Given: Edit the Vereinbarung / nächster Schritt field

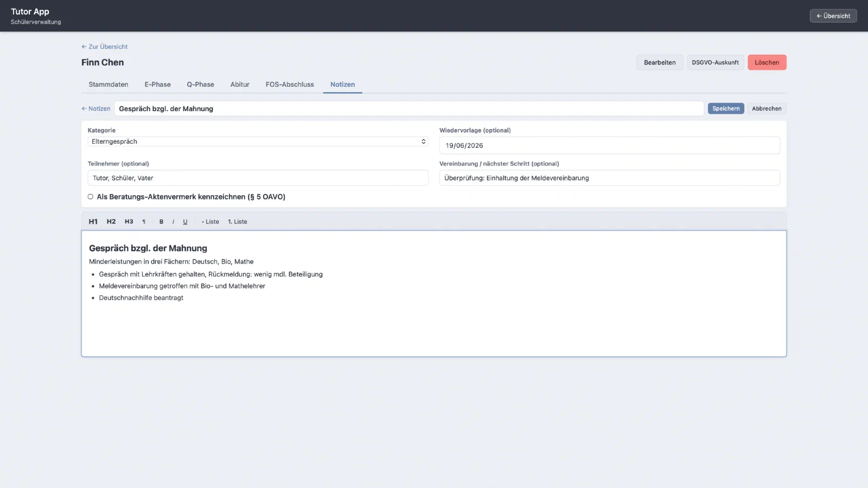Looking at the screenshot, I should click(x=610, y=178).
